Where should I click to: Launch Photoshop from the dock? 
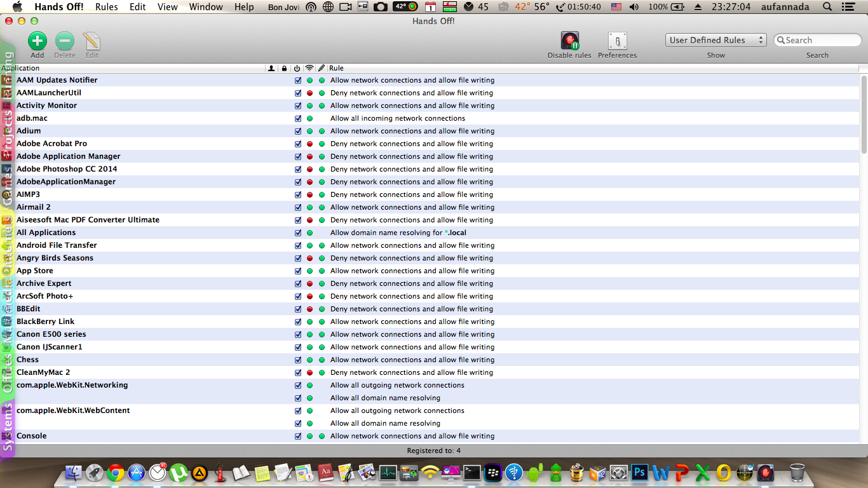pos(639,472)
